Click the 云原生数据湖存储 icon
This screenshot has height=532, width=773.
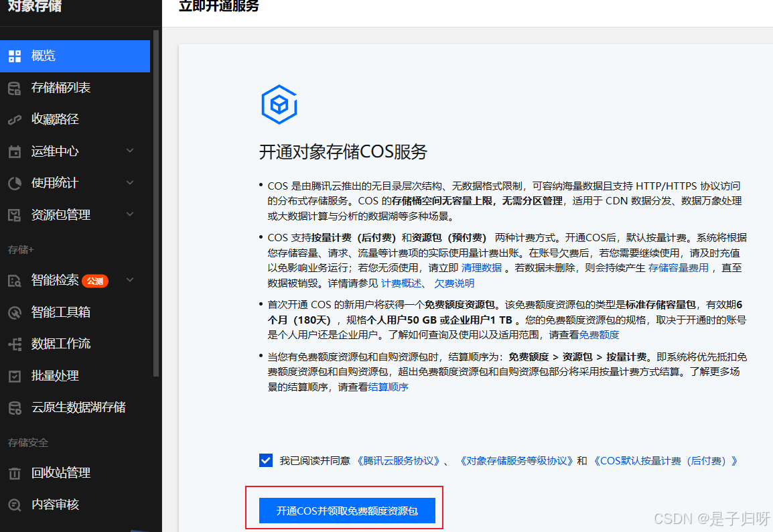click(x=15, y=408)
